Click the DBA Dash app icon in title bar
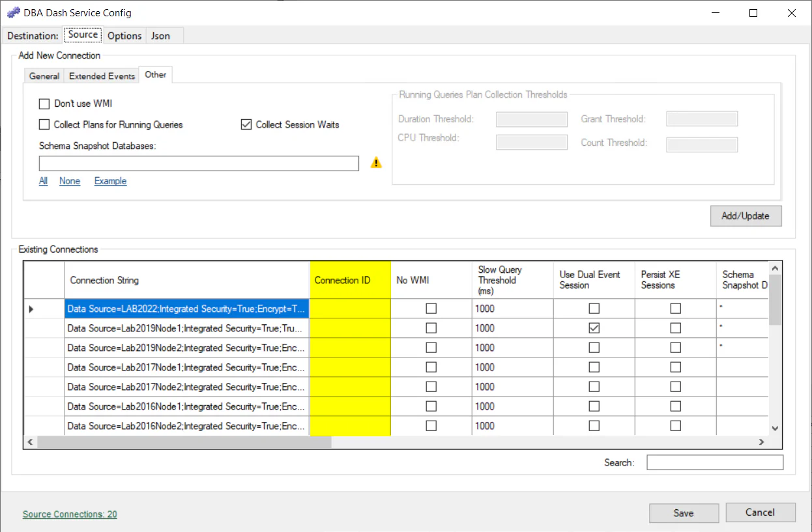The image size is (812, 532). (x=13, y=13)
